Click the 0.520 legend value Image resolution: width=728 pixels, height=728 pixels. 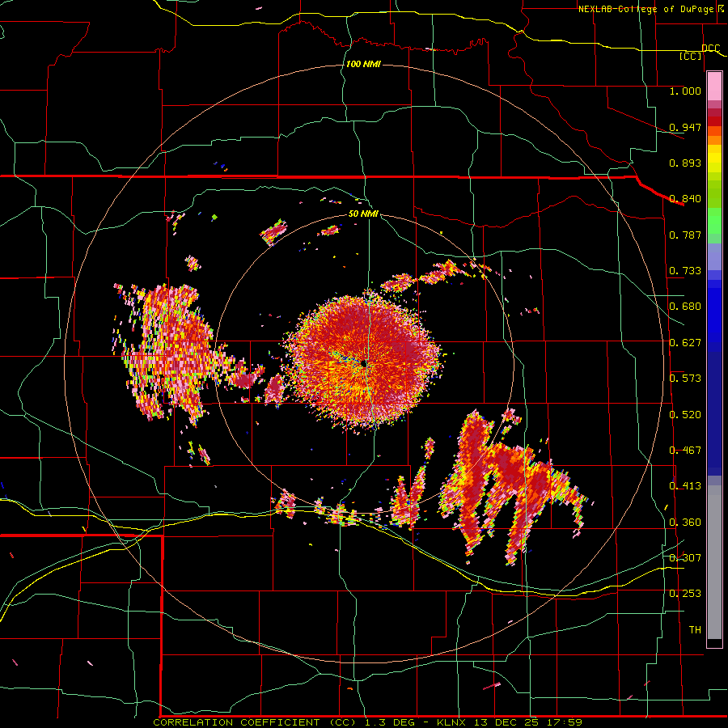coord(685,415)
